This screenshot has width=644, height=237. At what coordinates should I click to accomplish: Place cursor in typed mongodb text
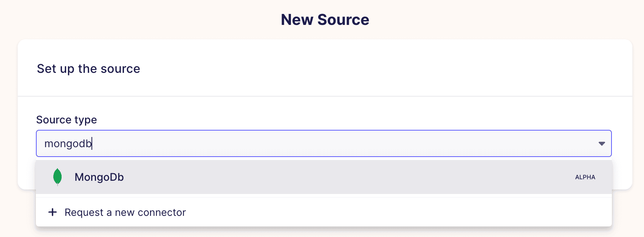point(68,144)
